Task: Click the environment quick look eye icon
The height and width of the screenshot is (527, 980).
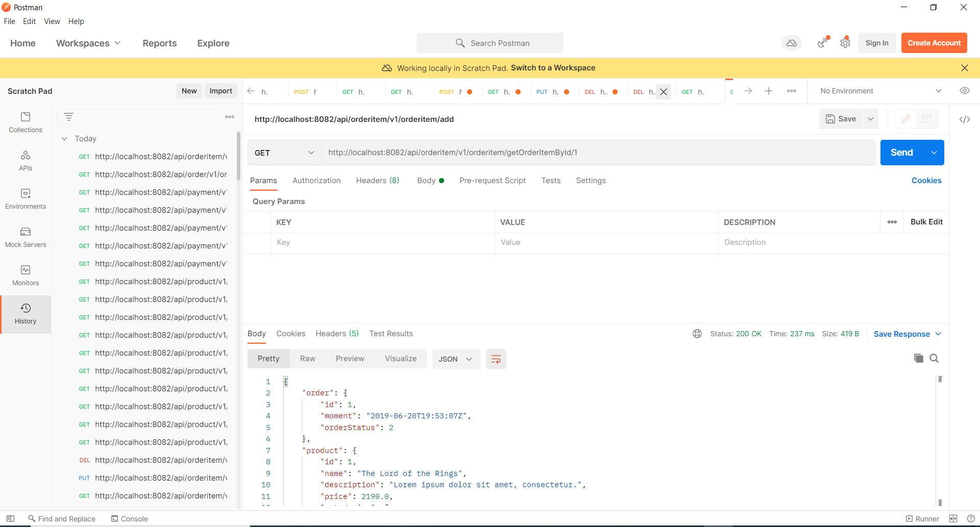Action: (x=964, y=91)
